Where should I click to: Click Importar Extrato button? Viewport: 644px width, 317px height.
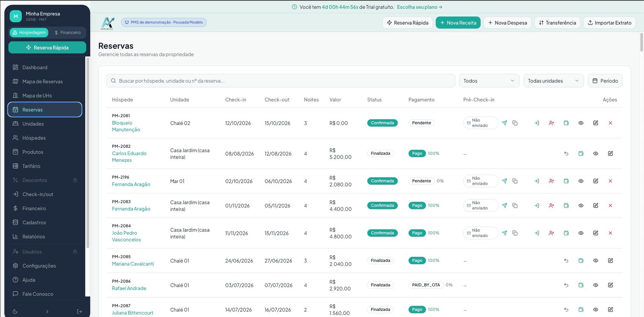609,23
